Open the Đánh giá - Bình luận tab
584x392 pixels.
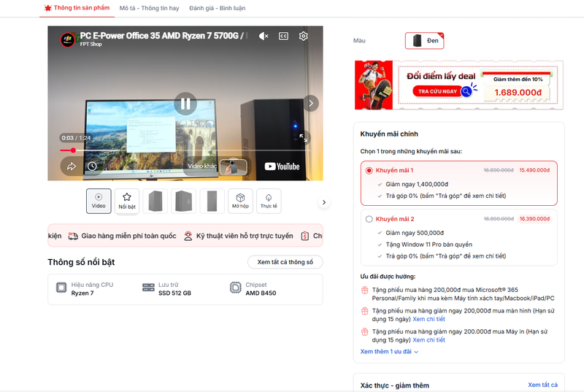217,8
